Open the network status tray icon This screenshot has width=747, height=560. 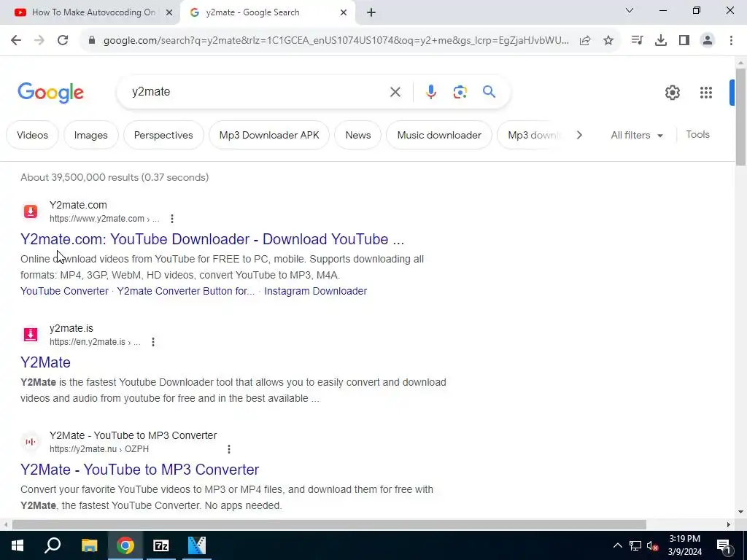pos(635,545)
